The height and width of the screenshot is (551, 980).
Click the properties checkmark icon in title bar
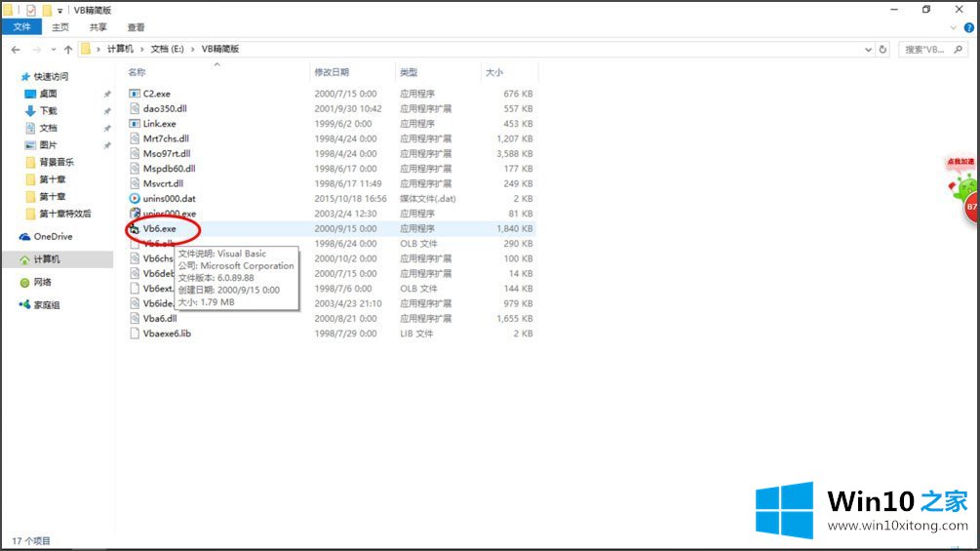(x=31, y=10)
